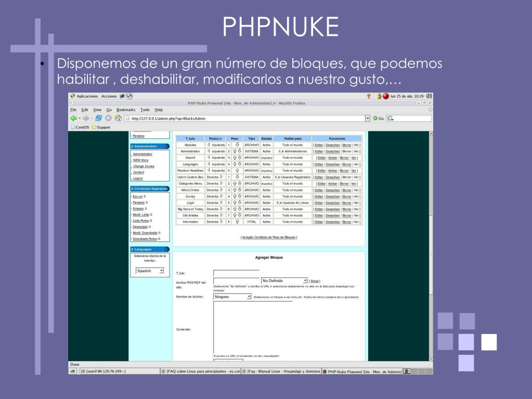This screenshot has width=532, height=399.
Task: Click Borrar link for Survey block
Action: pos(347,197)
